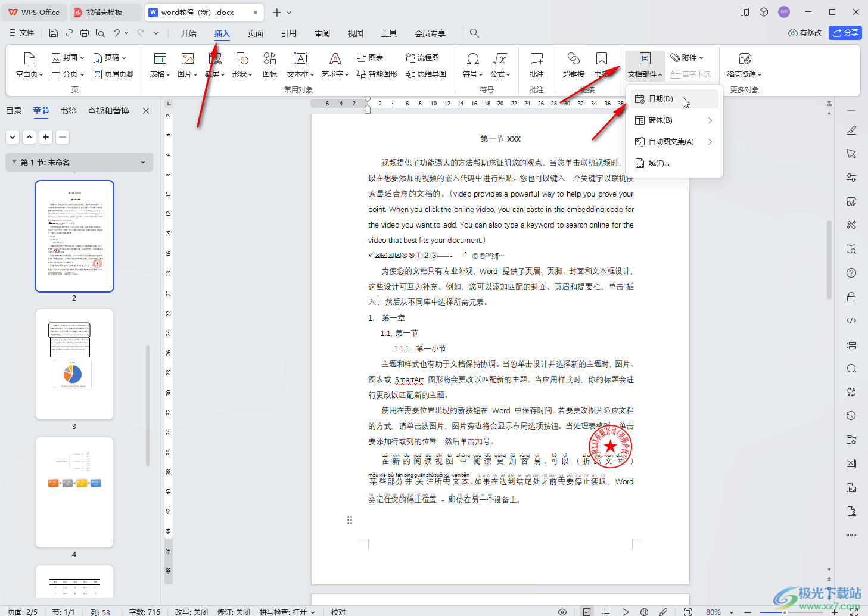Switch to the 书签 navigation tab
The image size is (868, 616).
69,111
